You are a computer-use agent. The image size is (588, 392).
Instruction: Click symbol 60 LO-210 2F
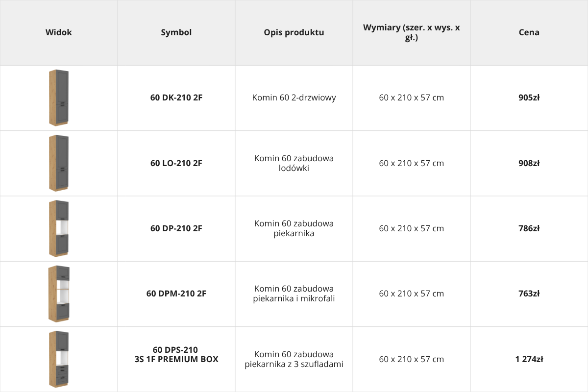(176, 163)
